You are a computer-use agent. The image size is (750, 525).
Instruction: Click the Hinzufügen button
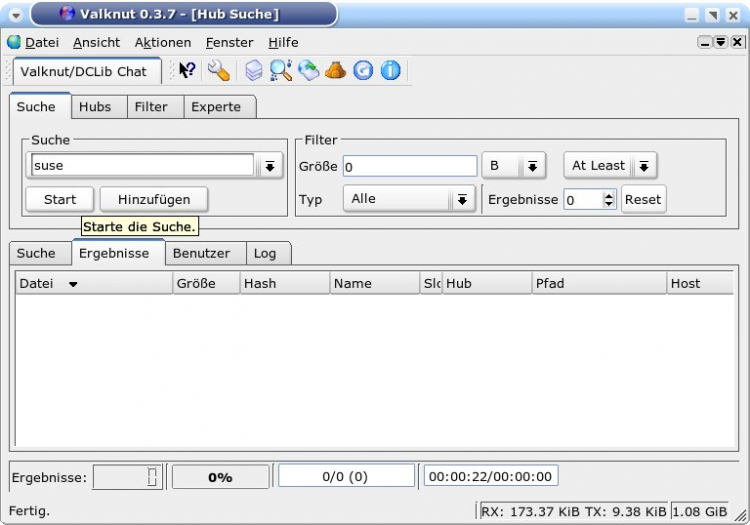point(154,199)
